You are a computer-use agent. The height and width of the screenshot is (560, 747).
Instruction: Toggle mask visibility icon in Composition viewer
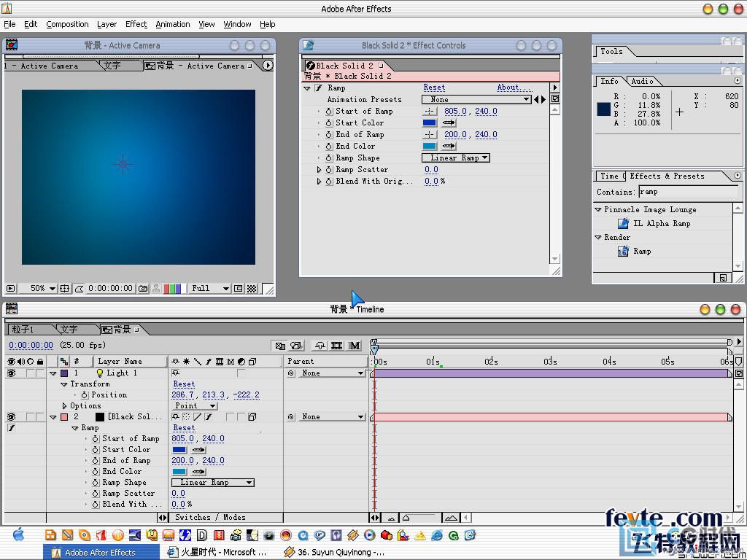(x=79, y=288)
